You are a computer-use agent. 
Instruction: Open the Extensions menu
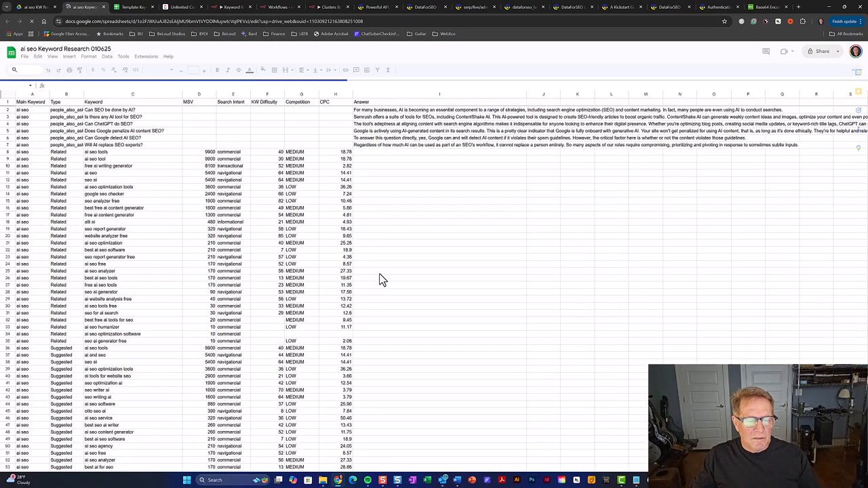(146, 56)
